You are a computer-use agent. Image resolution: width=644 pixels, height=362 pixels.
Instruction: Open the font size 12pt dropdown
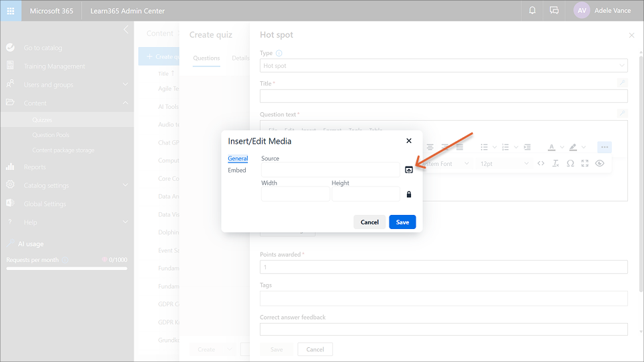tap(504, 164)
